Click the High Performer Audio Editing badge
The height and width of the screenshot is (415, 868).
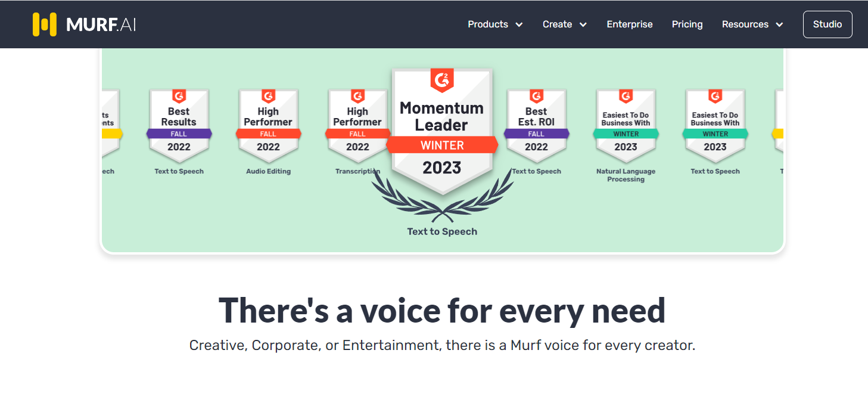tap(268, 126)
